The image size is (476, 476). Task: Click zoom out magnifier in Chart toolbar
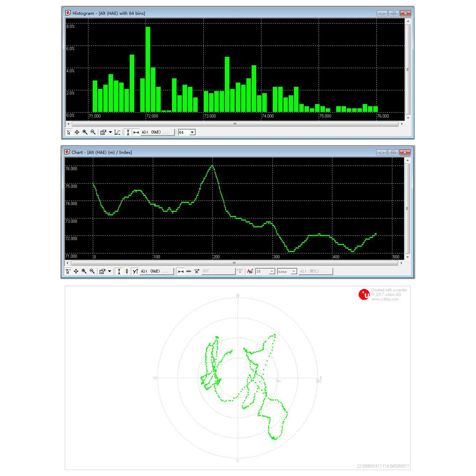(92, 271)
